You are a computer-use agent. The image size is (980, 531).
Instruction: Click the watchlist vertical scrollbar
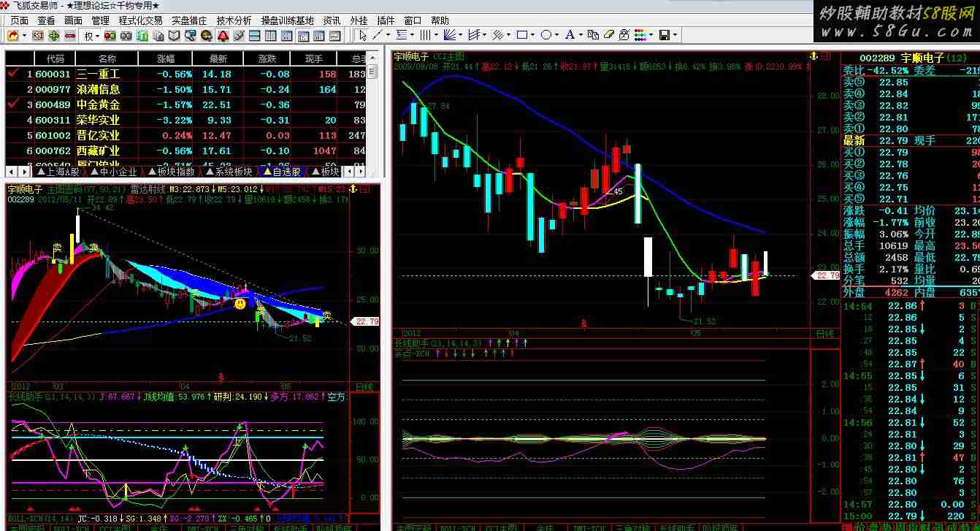pyautogui.click(x=372, y=110)
